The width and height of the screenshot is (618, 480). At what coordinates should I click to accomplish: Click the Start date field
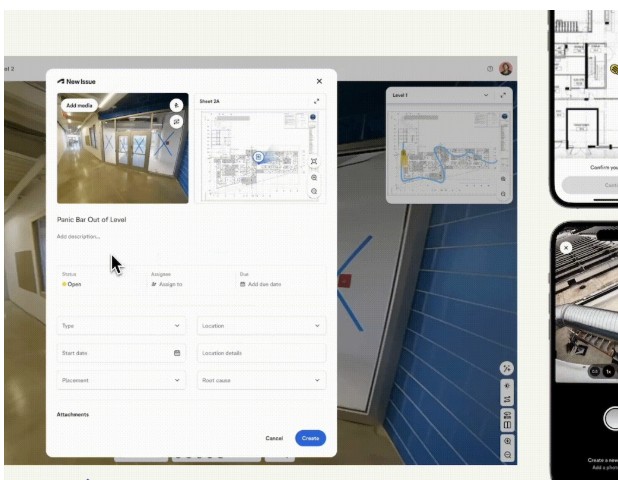[x=121, y=353]
